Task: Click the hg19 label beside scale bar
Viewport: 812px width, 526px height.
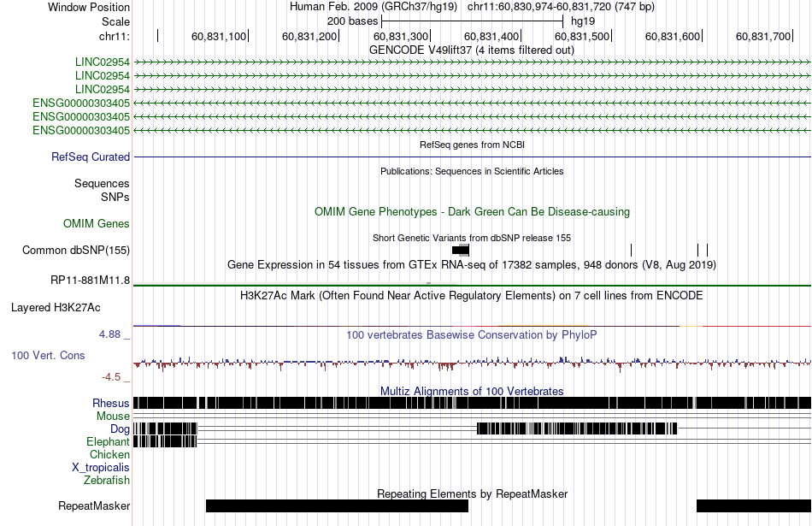Action: click(583, 21)
